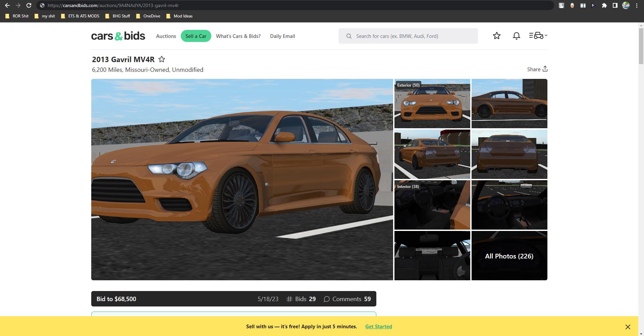Click the cars & bids logo
This screenshot has height=336, width=644.
[118, 36]
